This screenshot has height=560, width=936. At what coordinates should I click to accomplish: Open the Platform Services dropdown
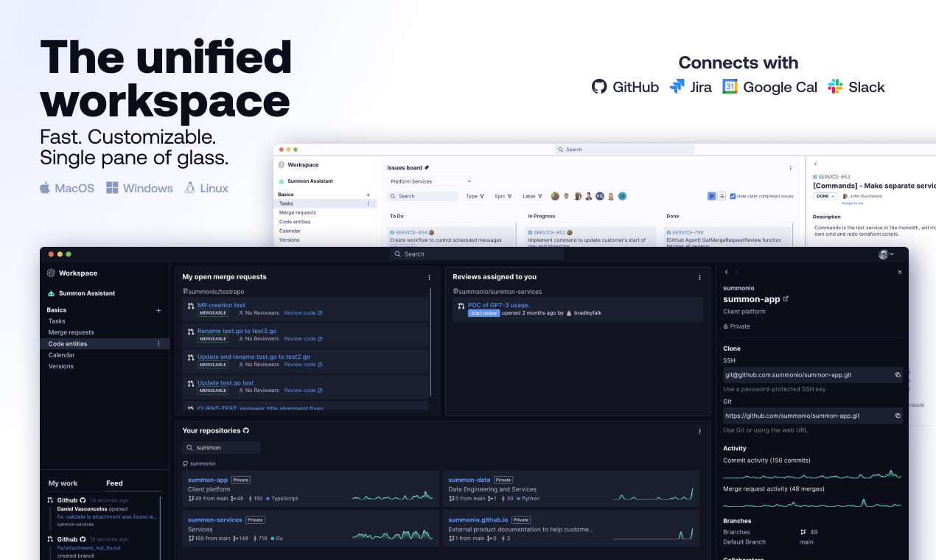click(x=430, y=181)
